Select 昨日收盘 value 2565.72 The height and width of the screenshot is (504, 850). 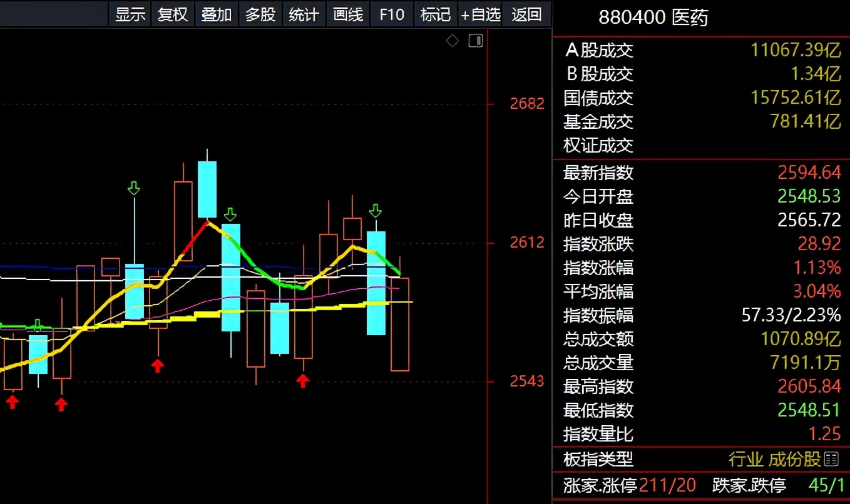(x=809, y=220)
